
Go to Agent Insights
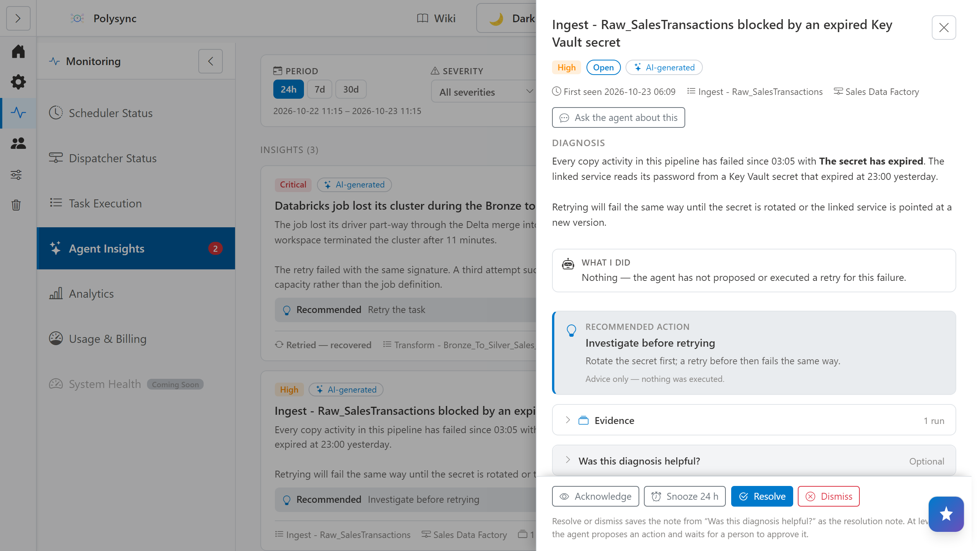[136, 248]
